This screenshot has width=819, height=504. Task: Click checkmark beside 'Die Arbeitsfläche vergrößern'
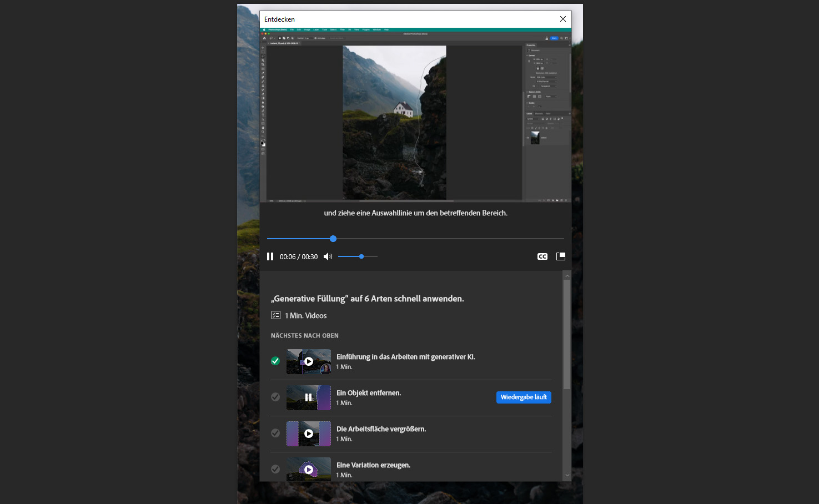click(275, 433)
